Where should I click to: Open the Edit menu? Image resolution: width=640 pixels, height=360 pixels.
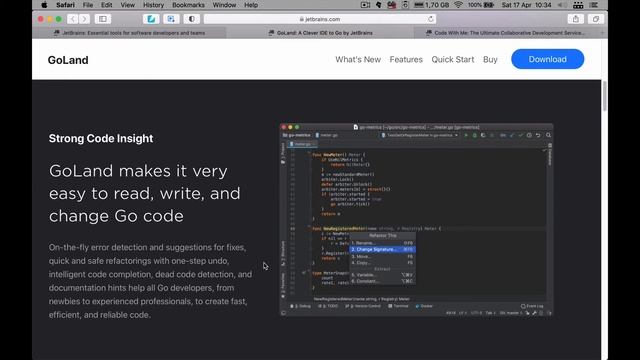pos(107,5)
